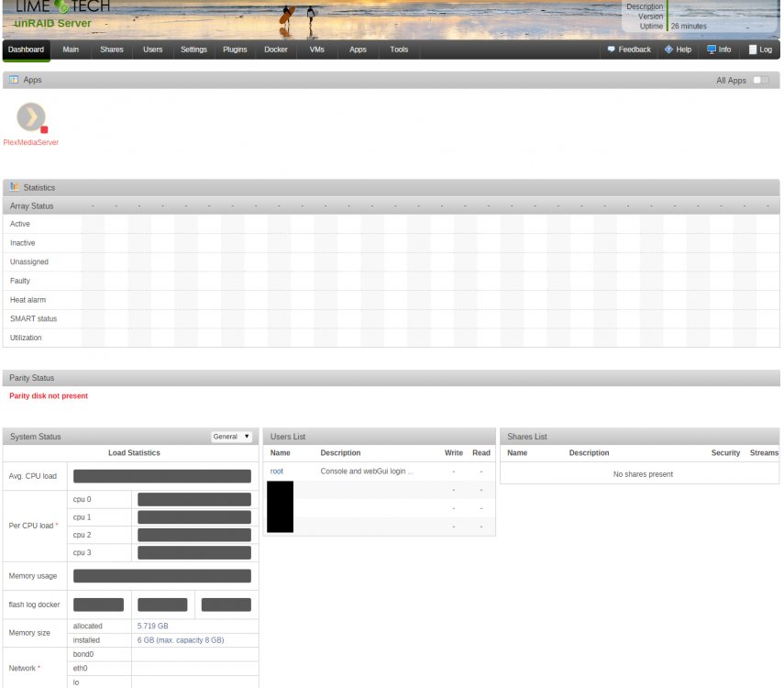Go to the Shares tab
Image resolution: width=784 pixels, height=688 pixels.
pyautogui.click(x=112, y=50)
